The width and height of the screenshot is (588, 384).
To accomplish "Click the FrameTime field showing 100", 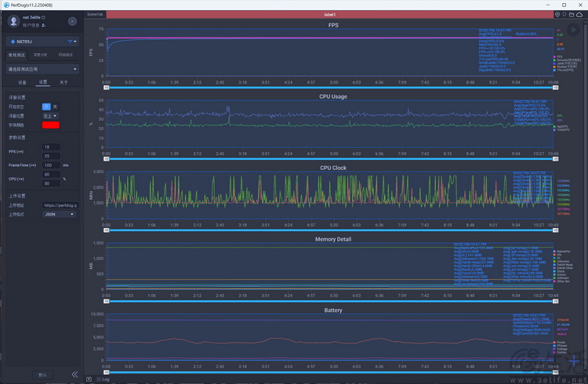I will click(51, 165).
